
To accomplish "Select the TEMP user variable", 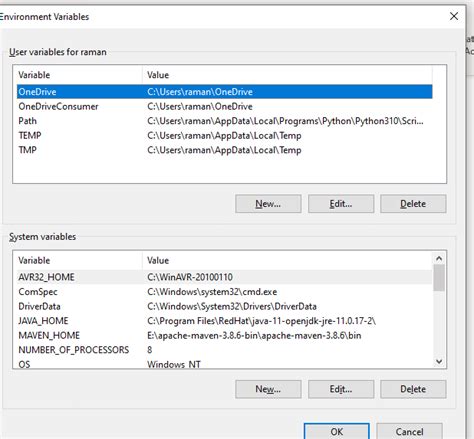I will pos(225,136).
